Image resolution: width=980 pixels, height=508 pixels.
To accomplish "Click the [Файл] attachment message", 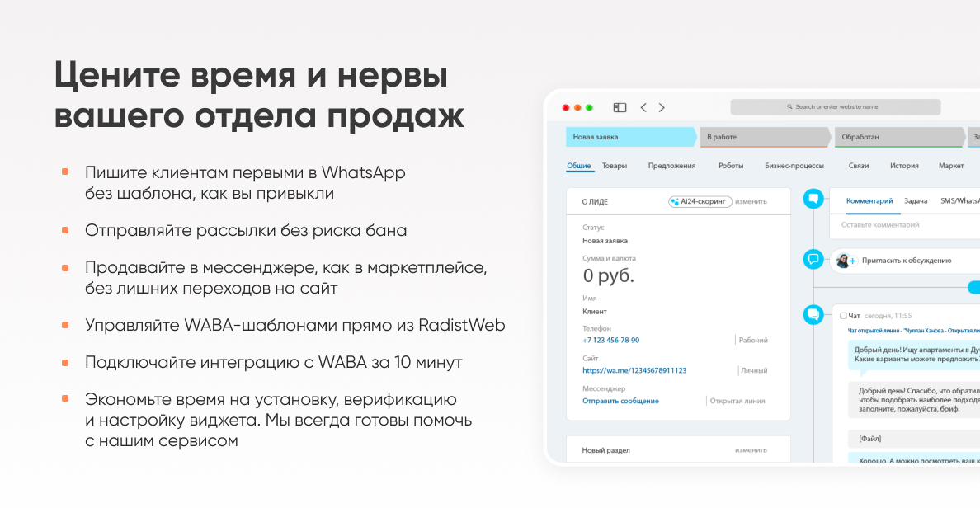I will [914, 439].
